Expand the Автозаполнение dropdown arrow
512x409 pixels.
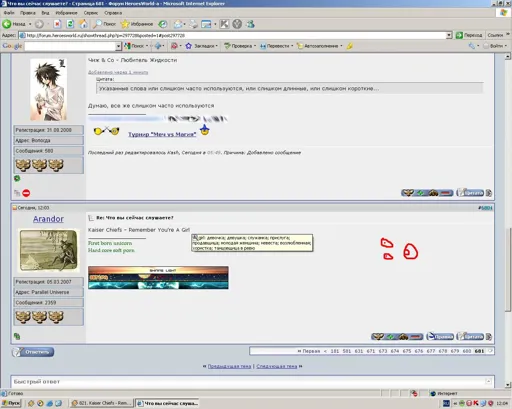[341, 46]
